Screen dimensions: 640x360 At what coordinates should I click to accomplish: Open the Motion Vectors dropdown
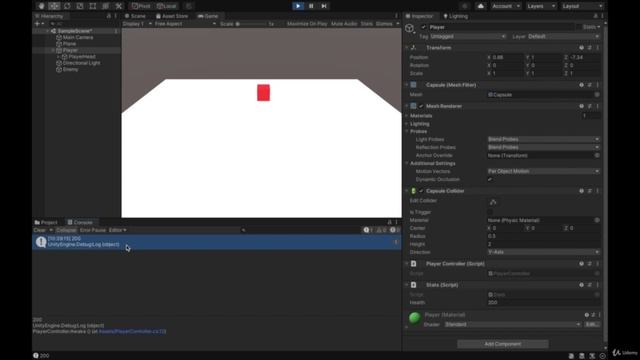(x=544, y=171)
